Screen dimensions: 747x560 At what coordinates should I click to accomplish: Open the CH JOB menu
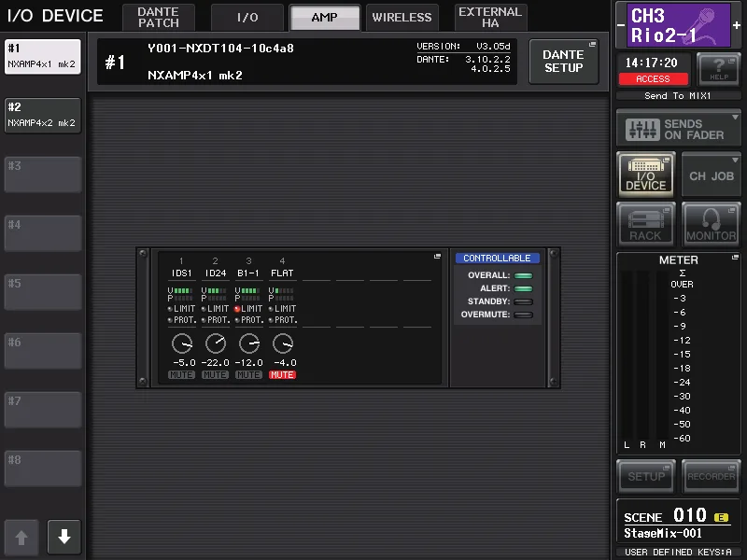pos(712,175)
